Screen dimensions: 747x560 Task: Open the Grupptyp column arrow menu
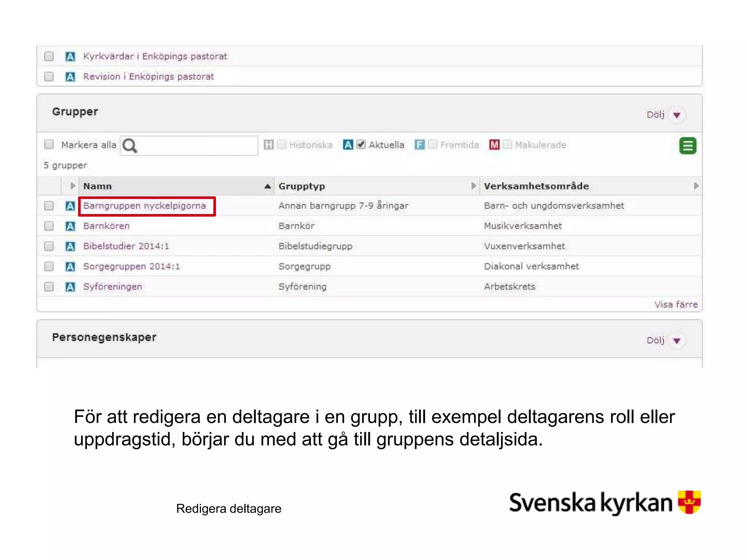pyautogui.click(x=473, y=186)
